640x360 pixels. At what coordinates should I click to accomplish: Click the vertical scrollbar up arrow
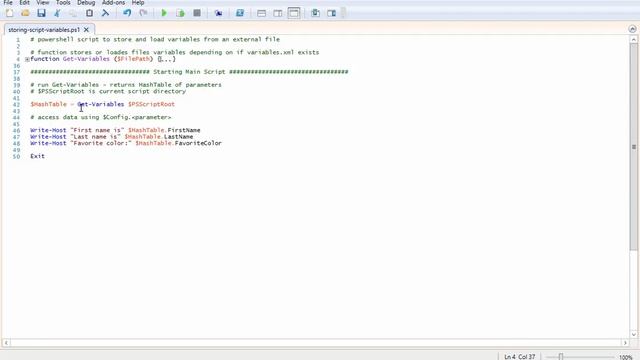634,40
